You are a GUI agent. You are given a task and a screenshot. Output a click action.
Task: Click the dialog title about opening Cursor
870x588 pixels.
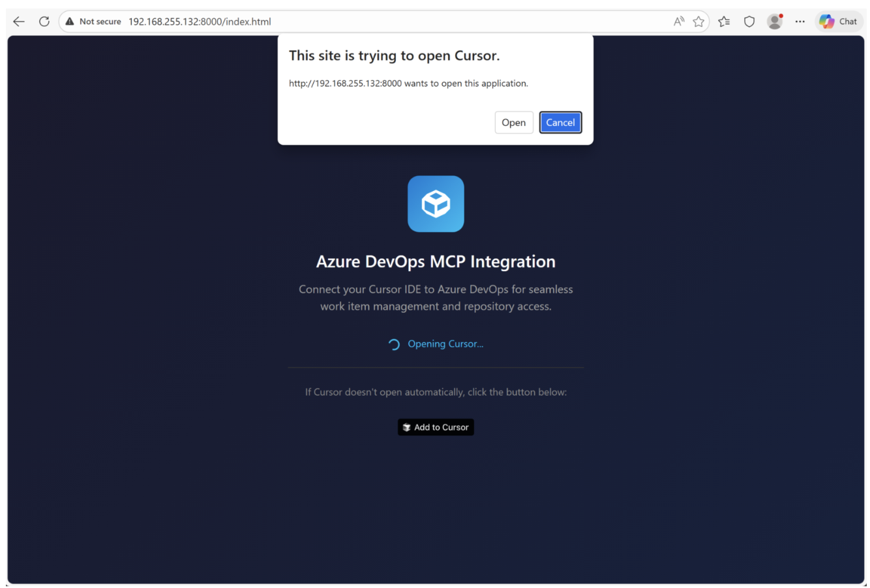click(394, 56)
